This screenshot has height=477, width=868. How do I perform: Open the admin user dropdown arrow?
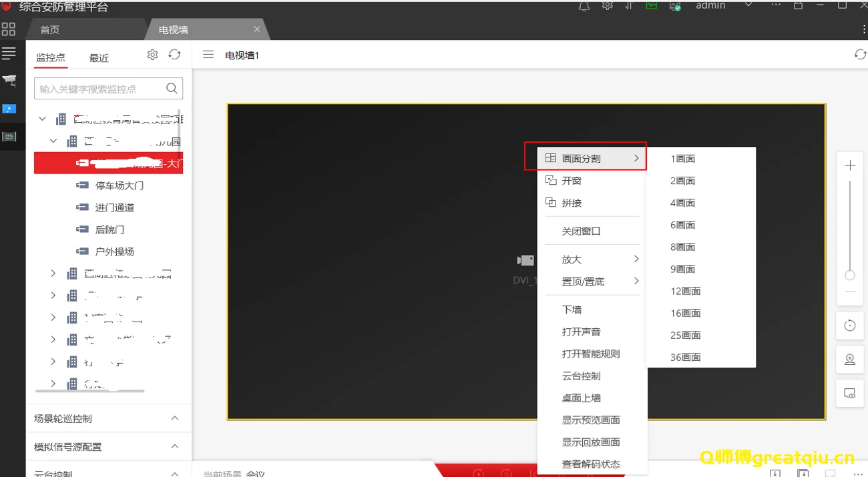coord(748,5)
